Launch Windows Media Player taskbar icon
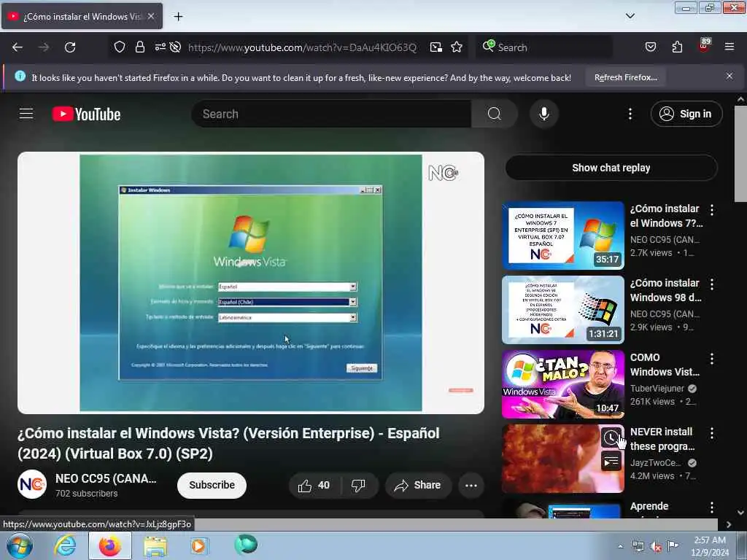Image resolution: width=747 pixels, height=560 pixels. click(198, 545)
